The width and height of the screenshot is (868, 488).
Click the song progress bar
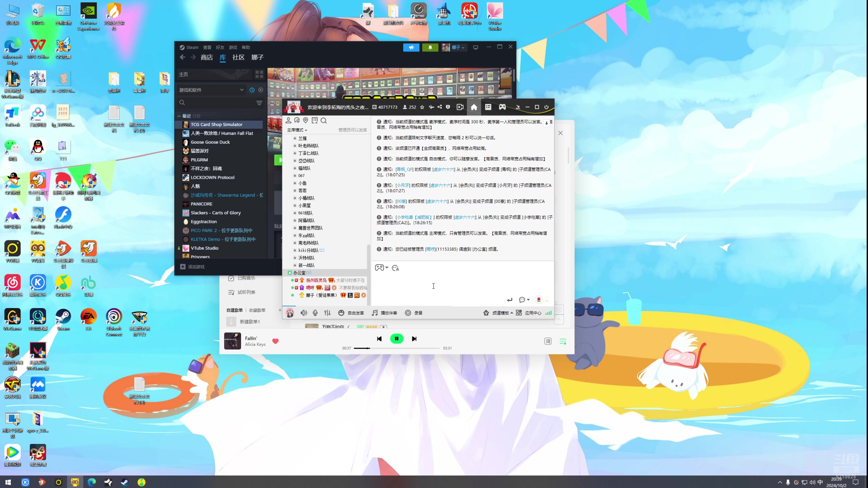click(397, 348)
